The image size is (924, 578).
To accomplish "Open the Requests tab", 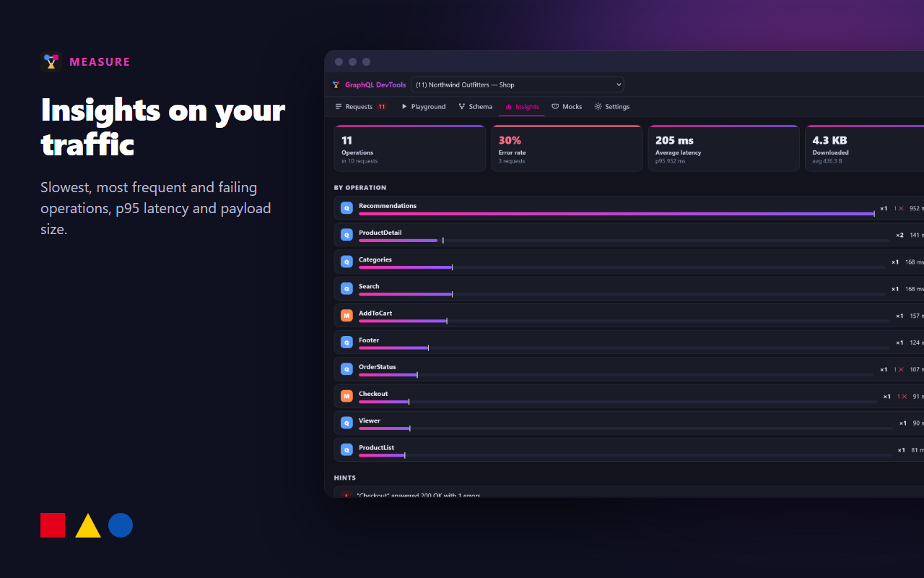I will (x=361, y=106).
